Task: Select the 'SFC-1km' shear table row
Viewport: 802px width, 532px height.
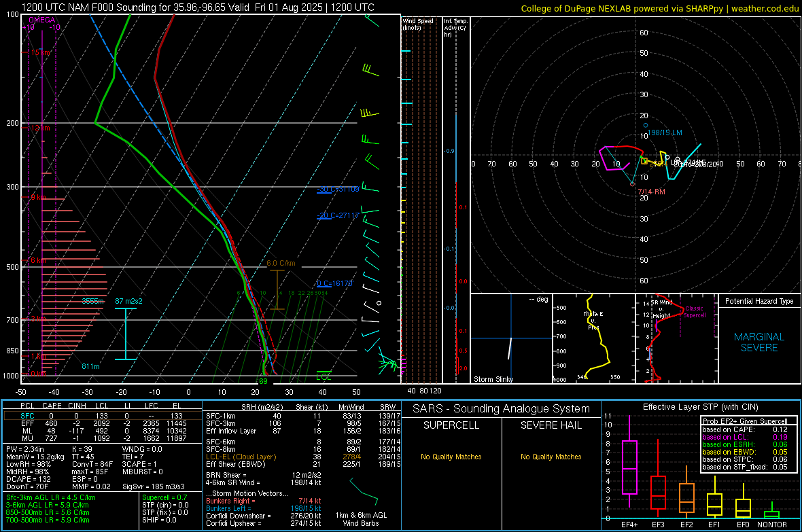Action: pos(302,416)
